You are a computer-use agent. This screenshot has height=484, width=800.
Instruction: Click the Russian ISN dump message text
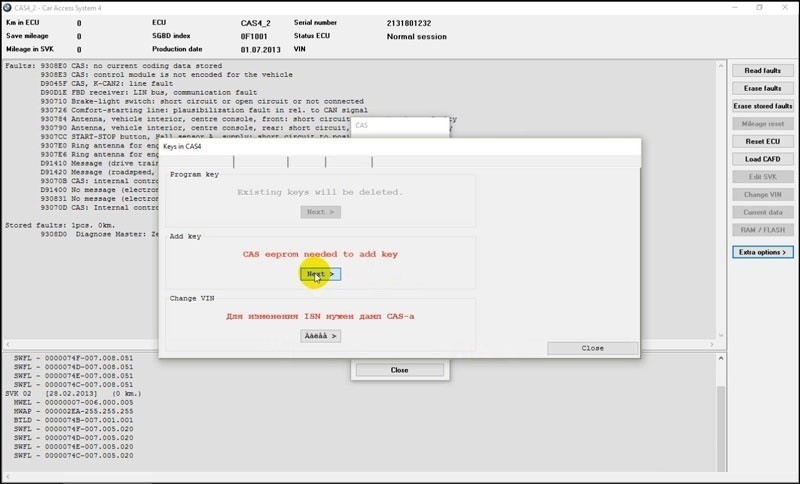(320, 316)
